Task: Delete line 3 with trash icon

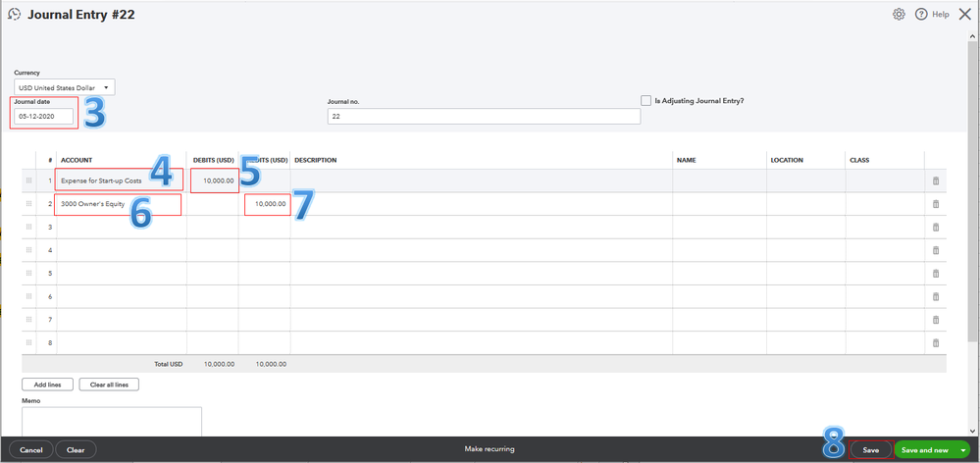Action: coord(936,227)
